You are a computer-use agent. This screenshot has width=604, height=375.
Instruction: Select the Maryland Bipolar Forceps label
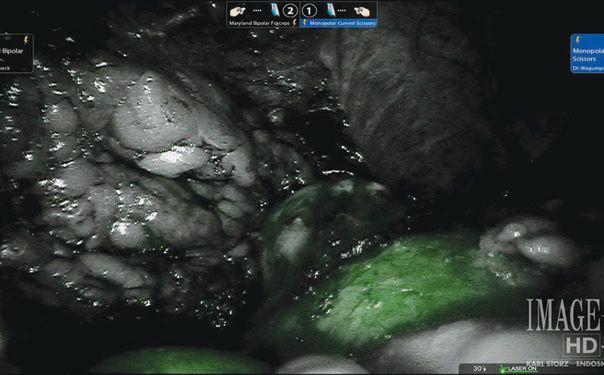click(x=260, y=23)
